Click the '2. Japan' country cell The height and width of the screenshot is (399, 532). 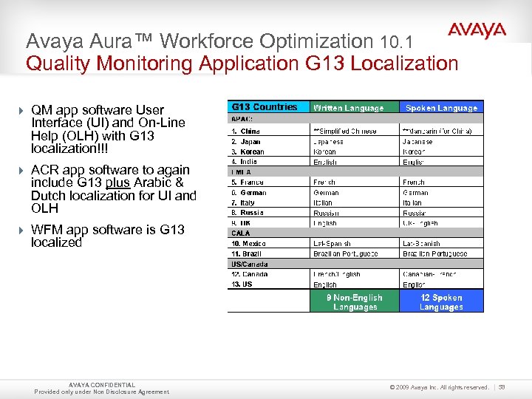tap(268, 141)
